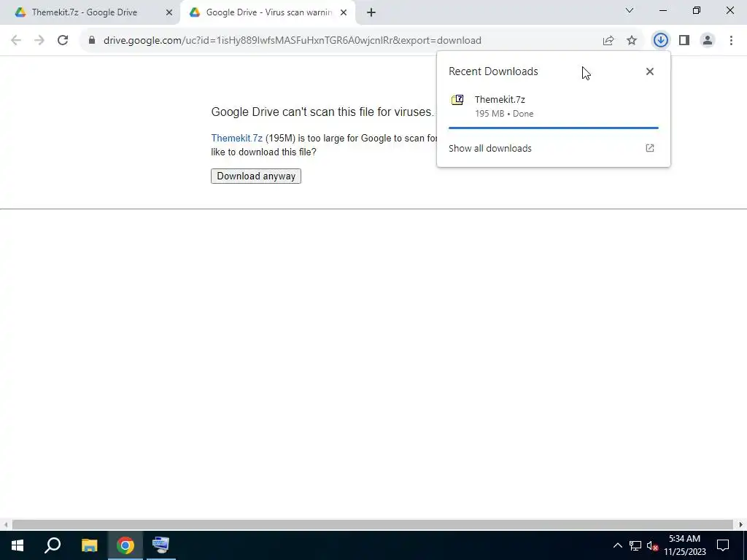Click the scrollbar left arrow

coord(5,525)
